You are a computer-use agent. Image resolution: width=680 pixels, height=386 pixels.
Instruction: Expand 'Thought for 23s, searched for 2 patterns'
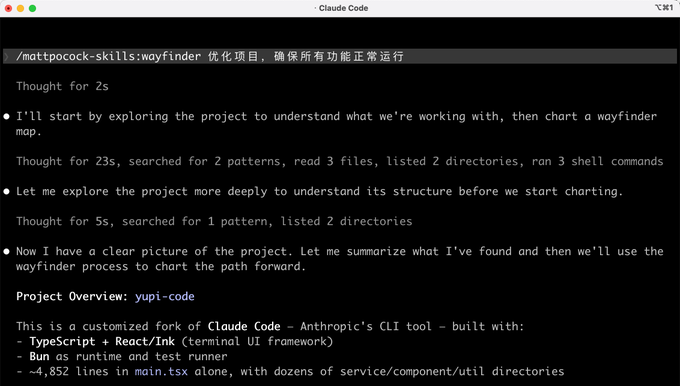coord(340,161)
